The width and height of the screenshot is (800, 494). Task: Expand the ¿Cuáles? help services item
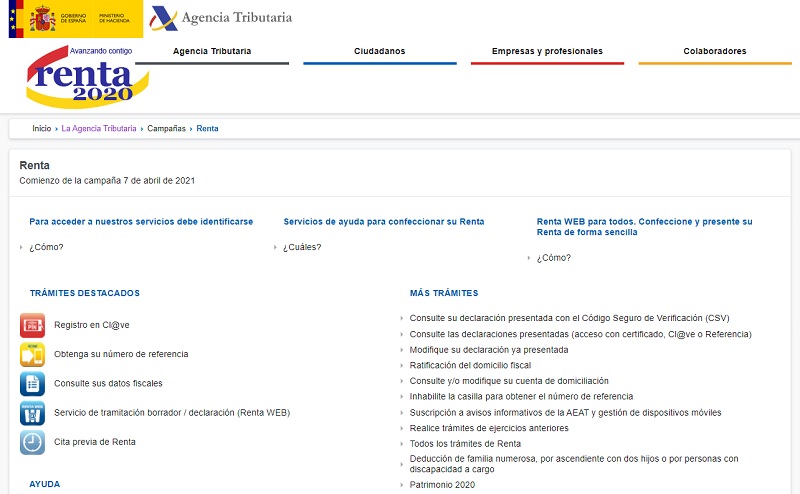[301, 247]
